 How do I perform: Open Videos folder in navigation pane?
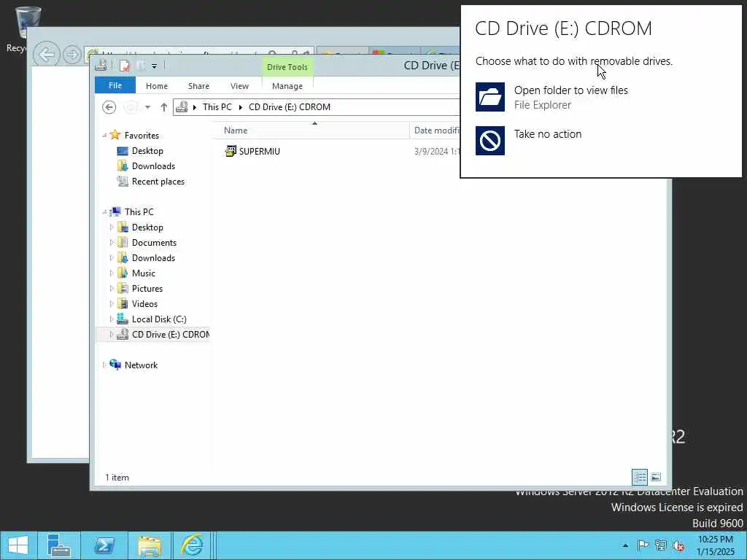[x=144, y=304]
